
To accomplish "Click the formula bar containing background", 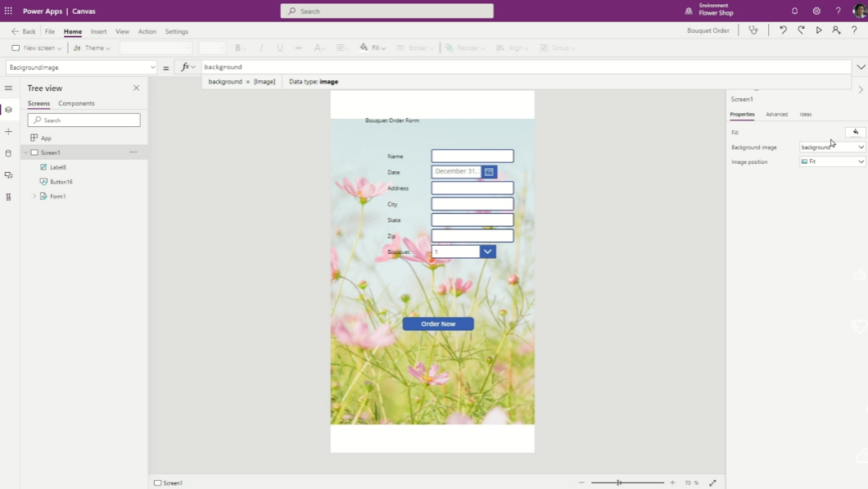I will pos(526,67).
